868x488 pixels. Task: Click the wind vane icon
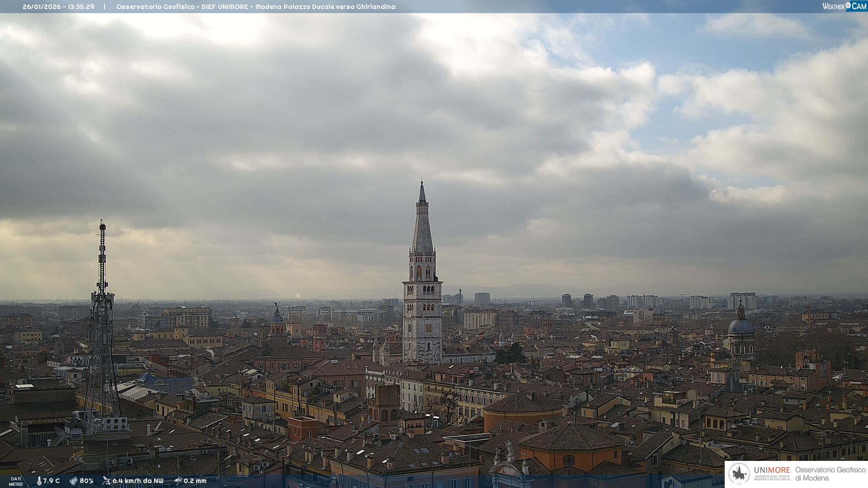coord(106,481)
